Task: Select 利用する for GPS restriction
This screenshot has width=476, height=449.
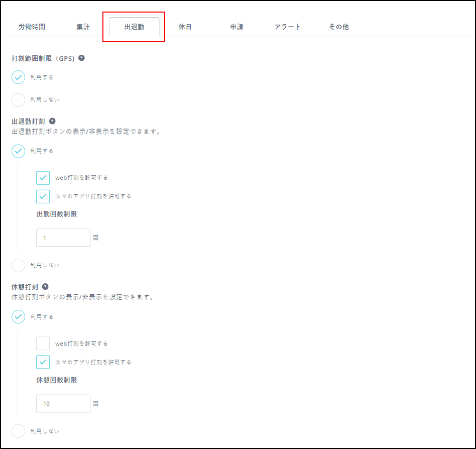Action: coord(18,77)
